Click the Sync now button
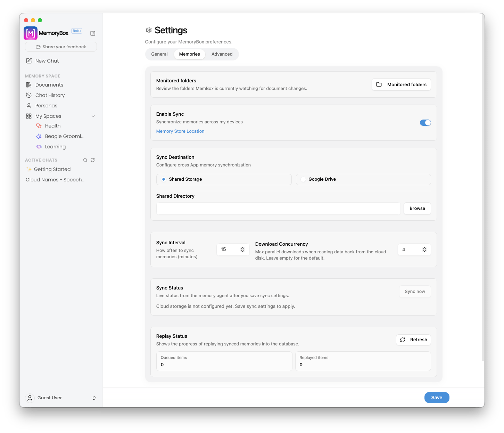 coord(415,292)
